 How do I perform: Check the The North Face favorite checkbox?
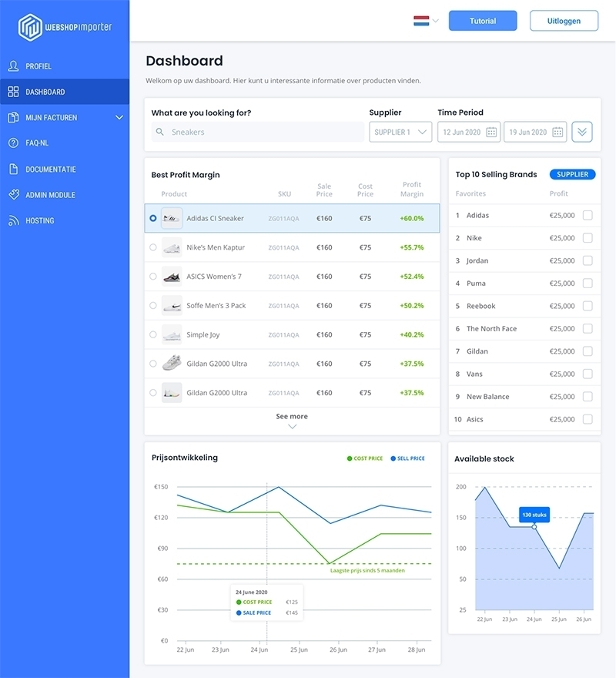tap(588, 329)
